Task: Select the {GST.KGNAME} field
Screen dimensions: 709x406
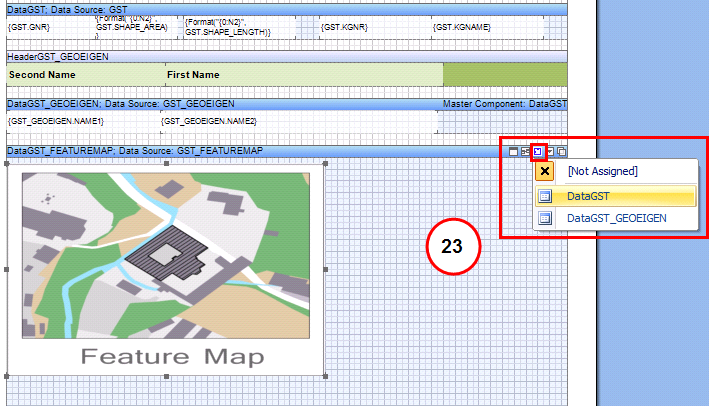Action: (487, 27)
